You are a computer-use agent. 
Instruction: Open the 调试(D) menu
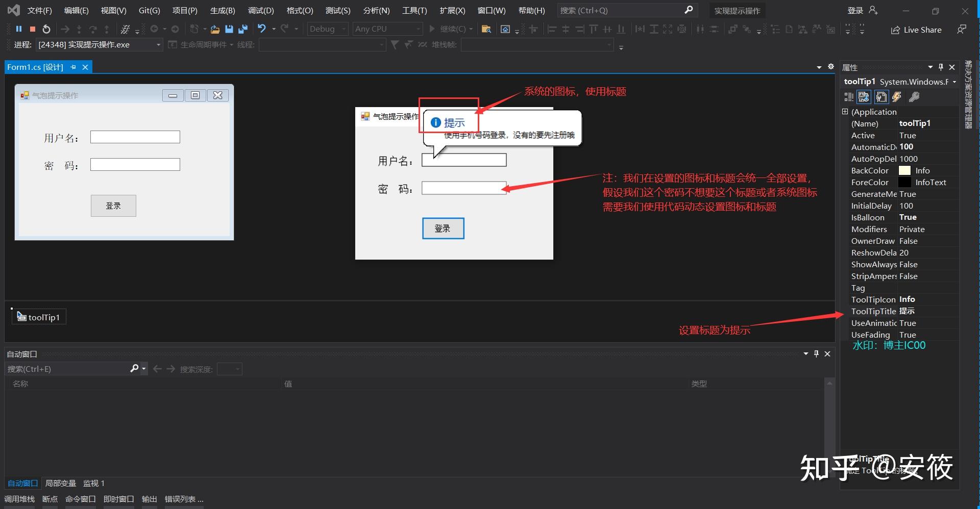pos(260,10)
